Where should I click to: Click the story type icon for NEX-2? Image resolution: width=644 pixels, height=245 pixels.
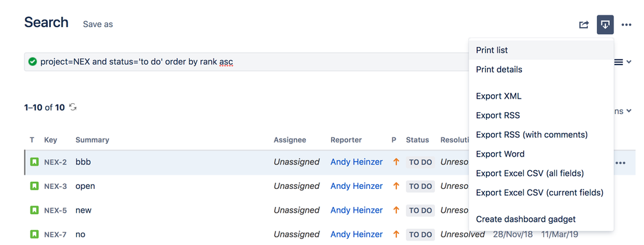coord(34,162)
